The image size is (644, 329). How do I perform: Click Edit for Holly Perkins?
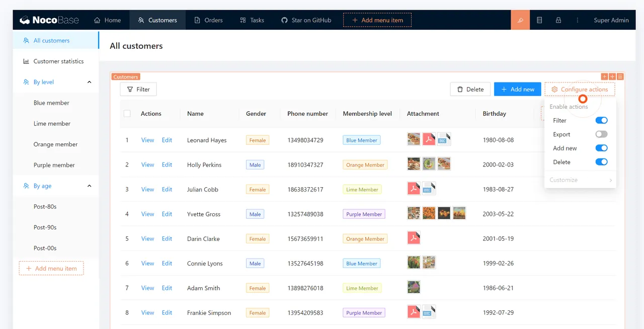(167, 164)
